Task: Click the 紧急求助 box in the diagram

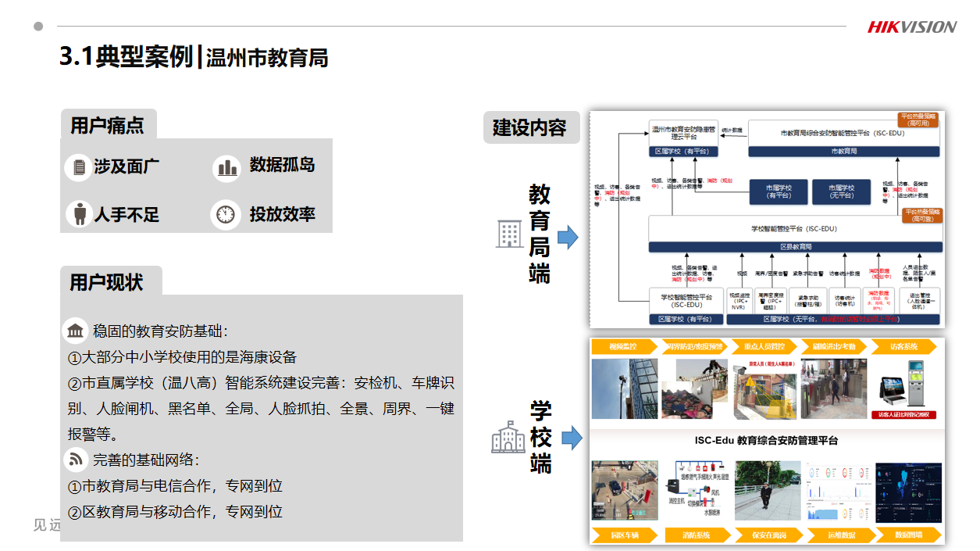Action: [807, 302]
